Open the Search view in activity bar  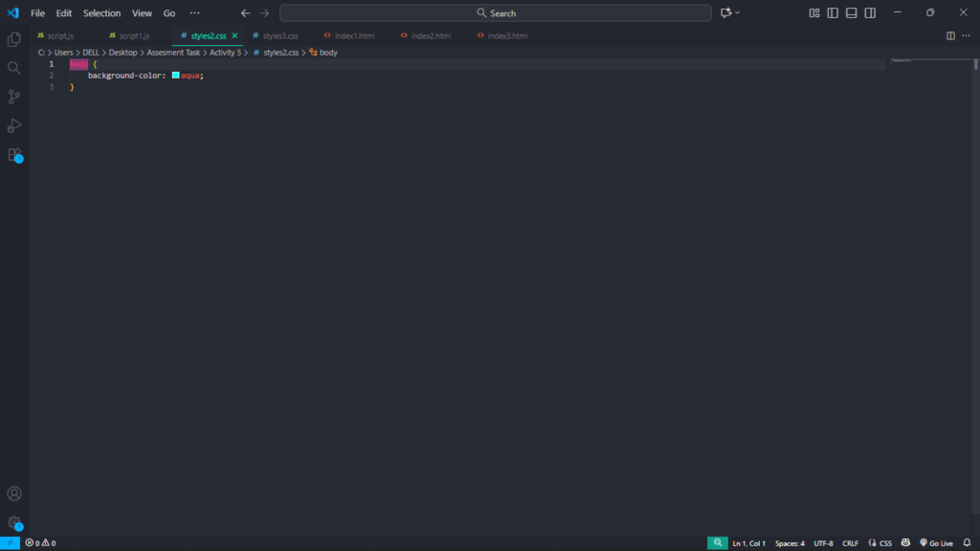pyautogui.click(x=14, y=68)
